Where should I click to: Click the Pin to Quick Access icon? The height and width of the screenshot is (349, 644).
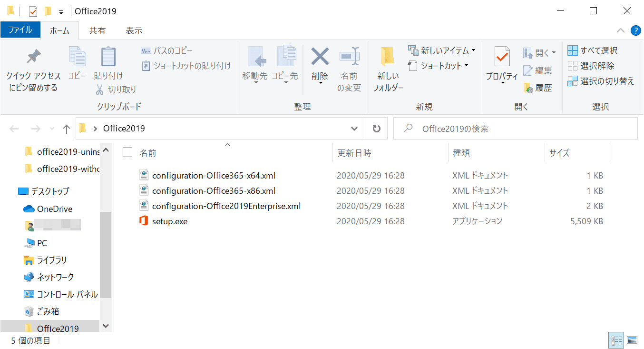(33, 57)
